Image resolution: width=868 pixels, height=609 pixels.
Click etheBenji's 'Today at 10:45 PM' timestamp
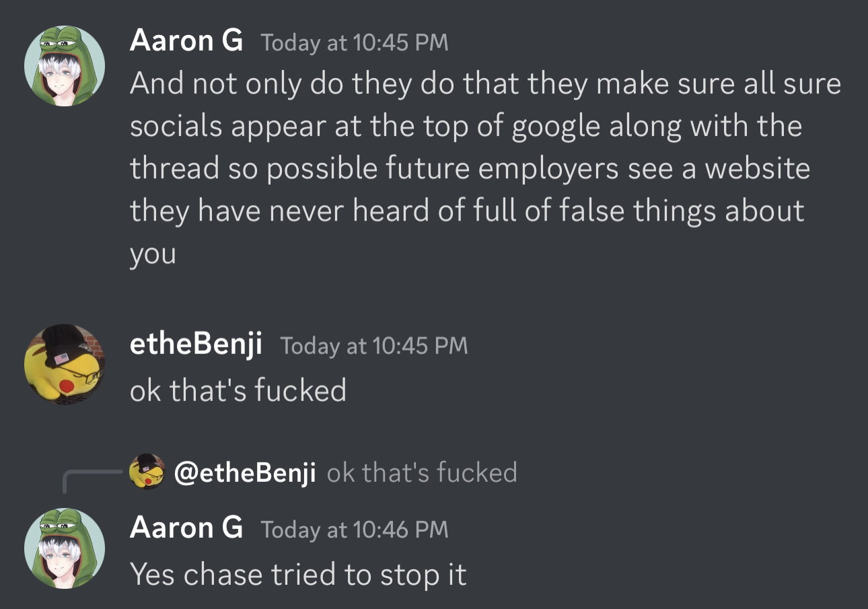(373, 346)
